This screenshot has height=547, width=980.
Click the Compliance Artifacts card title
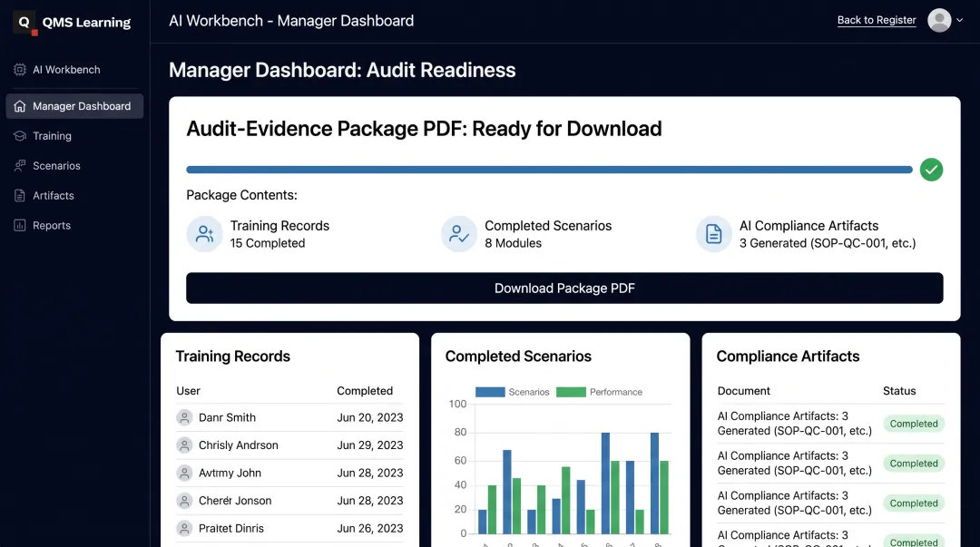pyautogui.click(x=788, y=357)
